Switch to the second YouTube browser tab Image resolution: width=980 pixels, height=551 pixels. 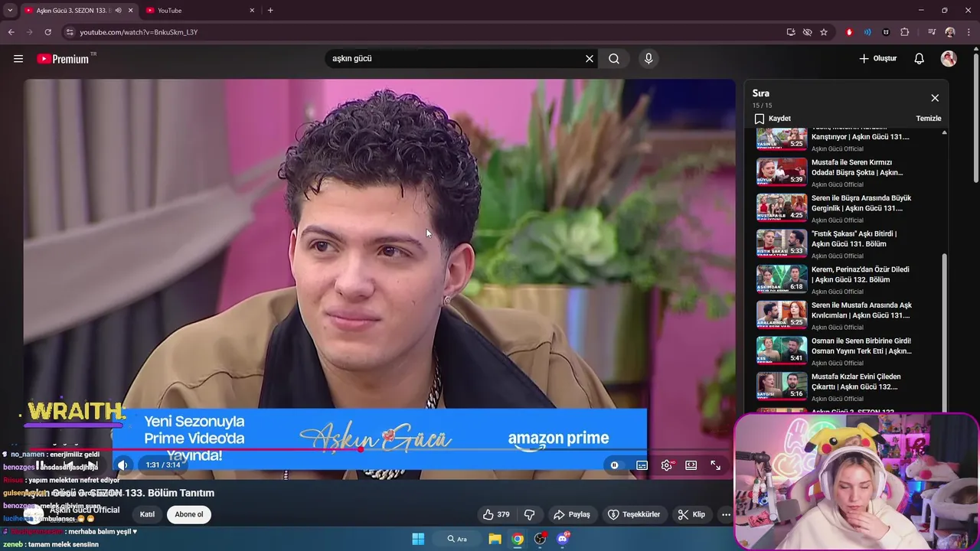click(199, 11)
